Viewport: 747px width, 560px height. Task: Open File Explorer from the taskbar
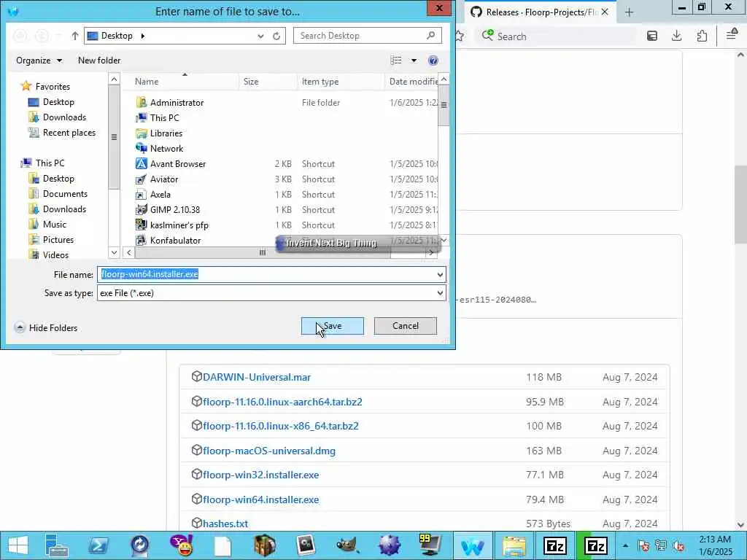click(514, 545)
